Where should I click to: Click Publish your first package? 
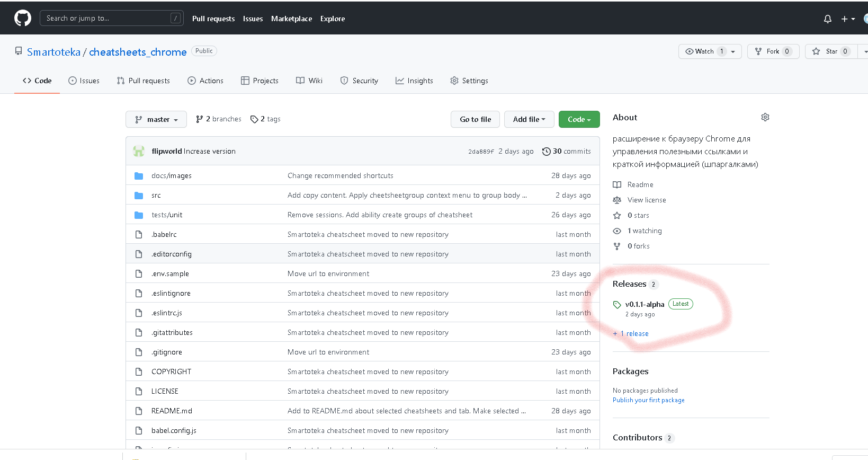point(649,400)
